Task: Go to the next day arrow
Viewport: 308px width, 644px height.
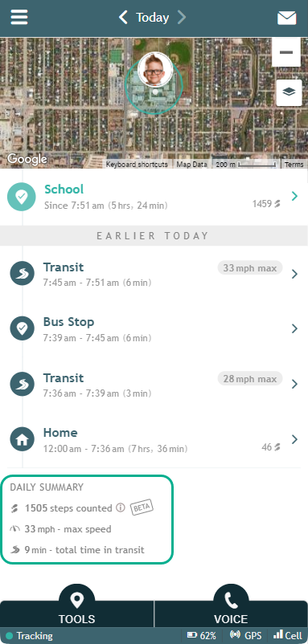Action: 182,17
